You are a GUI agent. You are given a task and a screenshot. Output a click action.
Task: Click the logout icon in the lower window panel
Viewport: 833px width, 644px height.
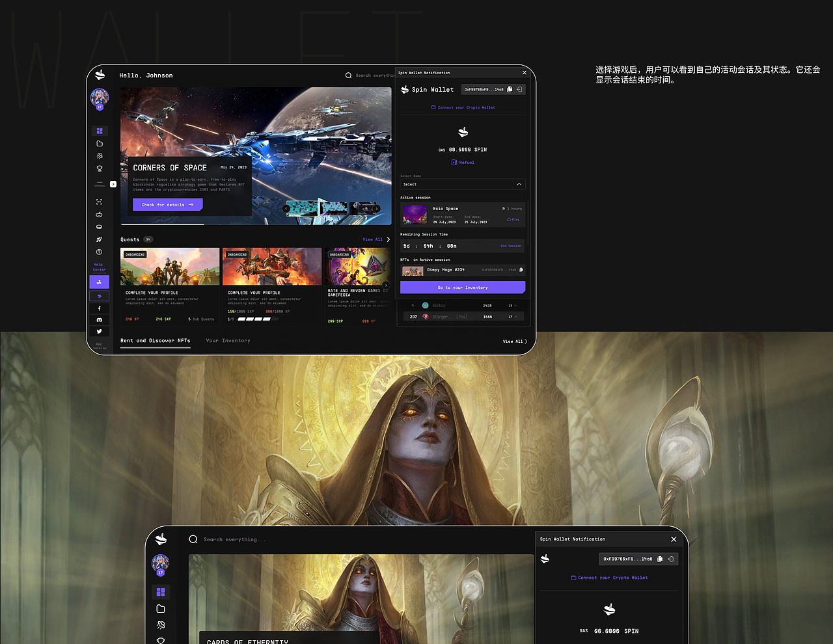coord(671,559)
